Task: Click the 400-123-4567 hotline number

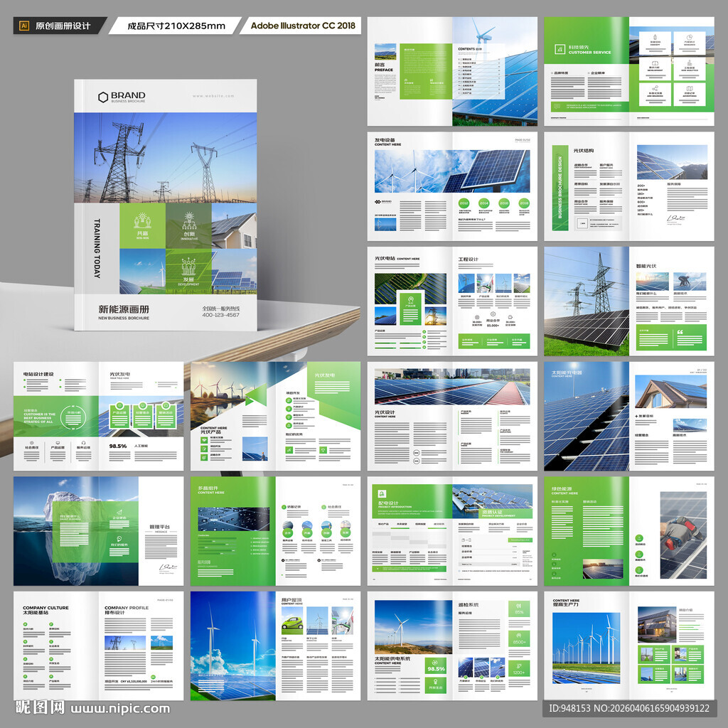Action: [220, 315]
